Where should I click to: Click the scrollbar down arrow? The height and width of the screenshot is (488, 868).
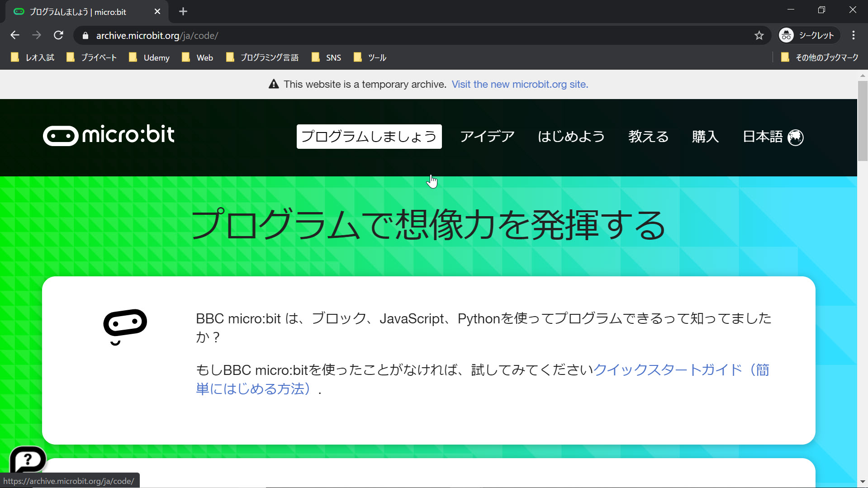[863, 482]
